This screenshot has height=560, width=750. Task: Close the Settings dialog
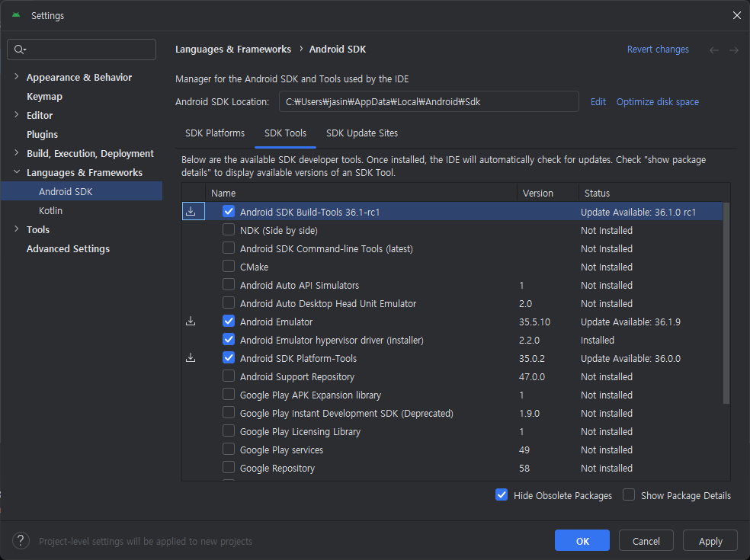[x=736, y=15]
